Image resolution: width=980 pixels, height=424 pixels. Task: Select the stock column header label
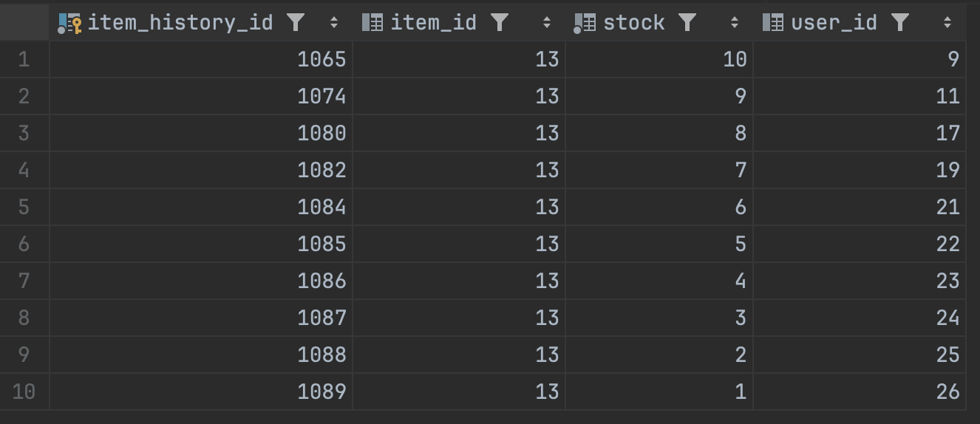click(634, 23)
